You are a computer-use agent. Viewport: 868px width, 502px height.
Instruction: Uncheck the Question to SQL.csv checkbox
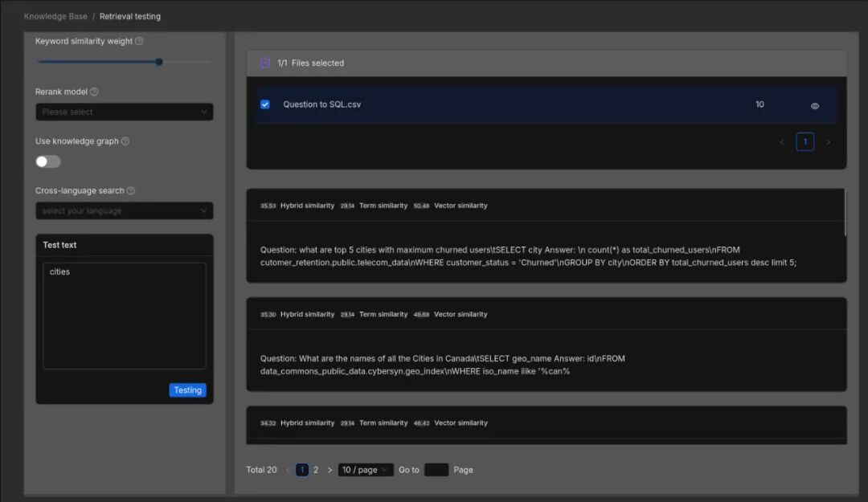click(x=264, y=103)
